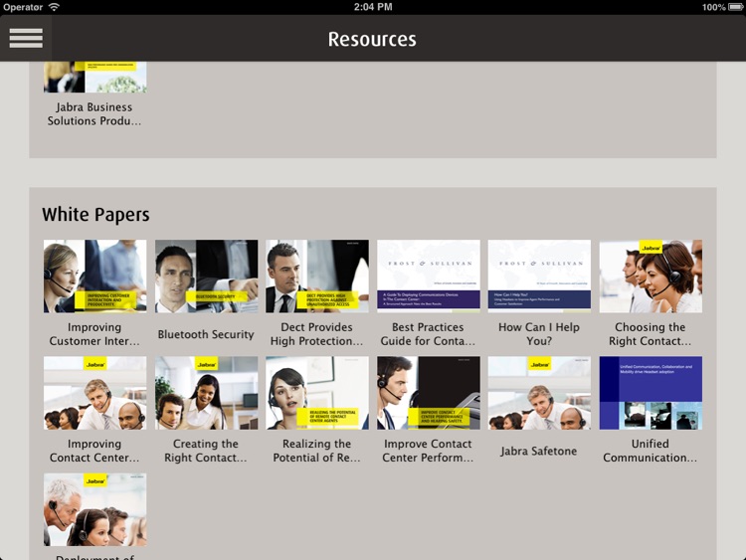Open the Deployment white paper thumbnail

tap(95, 509)
